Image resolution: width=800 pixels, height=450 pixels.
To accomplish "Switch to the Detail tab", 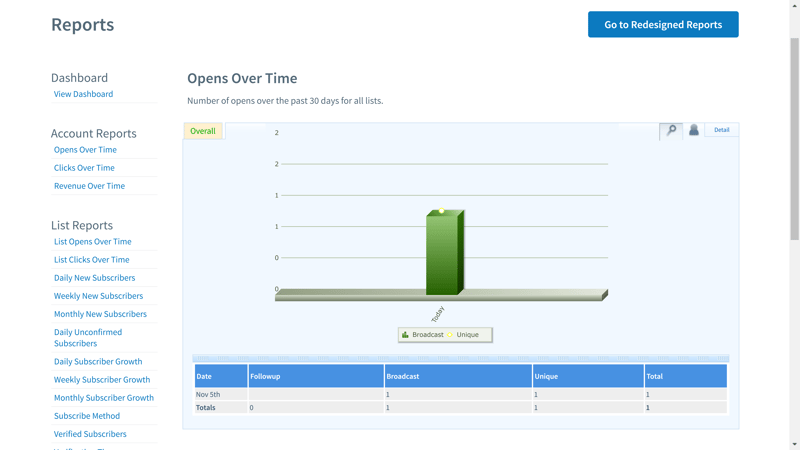I will (721, 130).
